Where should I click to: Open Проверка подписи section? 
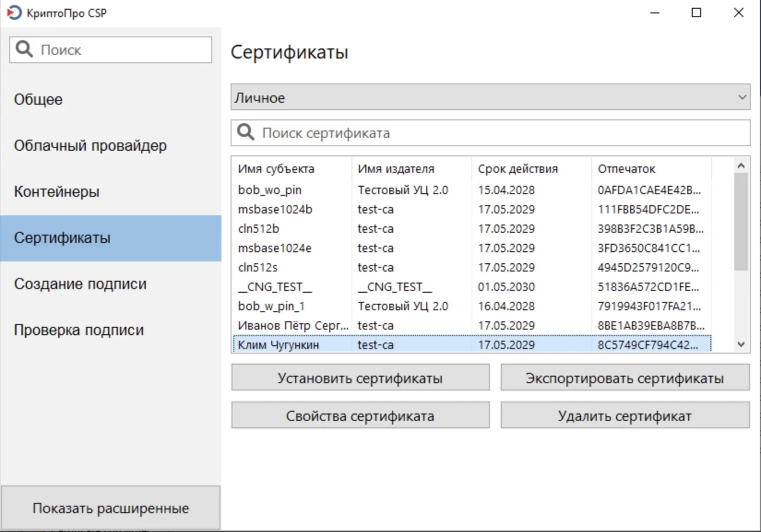coord(79,330)
